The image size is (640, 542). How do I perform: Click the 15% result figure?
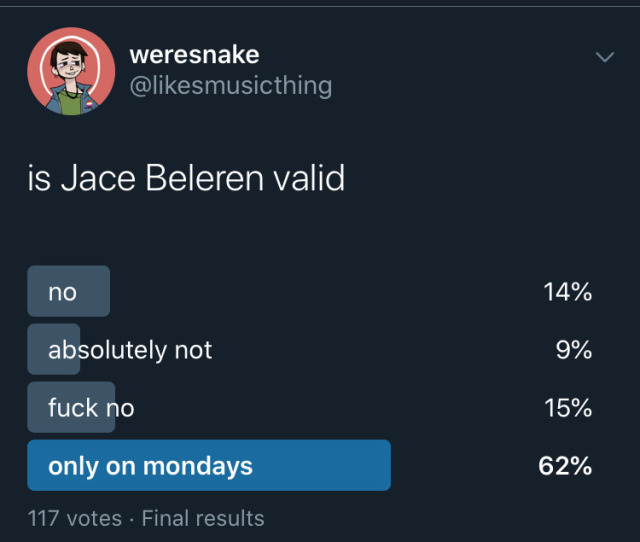568,408
